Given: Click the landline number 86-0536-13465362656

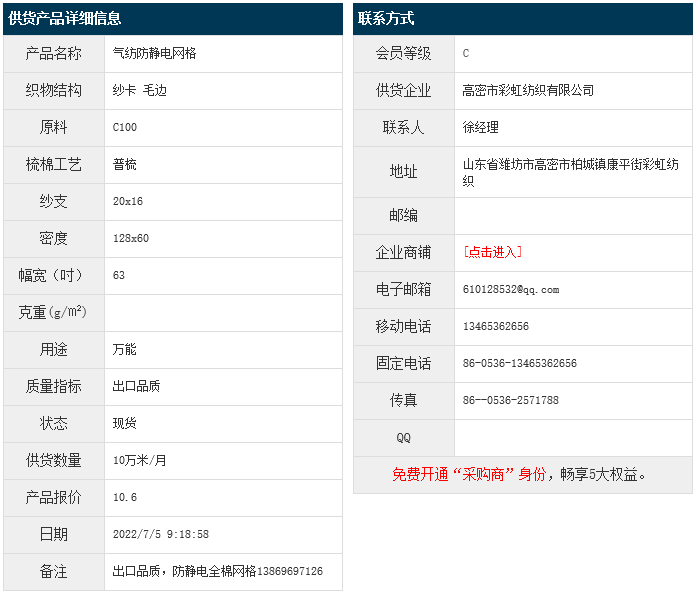Looking at the screenshot, I should pyautogui.click(x=519, y=363).
